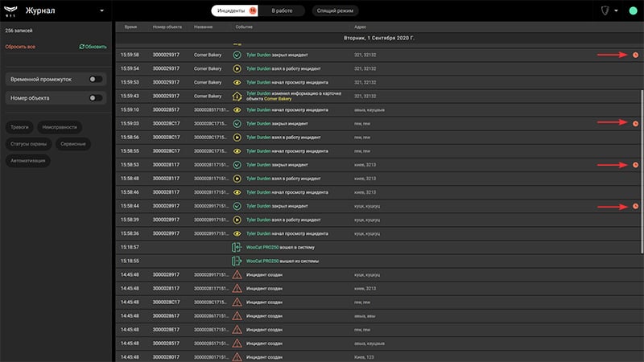Click the Время column header

coord(130,27)
